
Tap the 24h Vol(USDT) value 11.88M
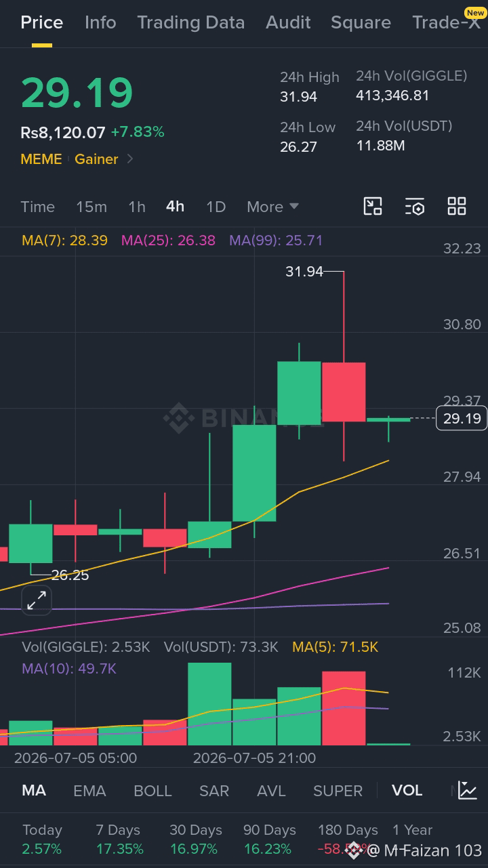pyautogui.click(x=380, y=145)
